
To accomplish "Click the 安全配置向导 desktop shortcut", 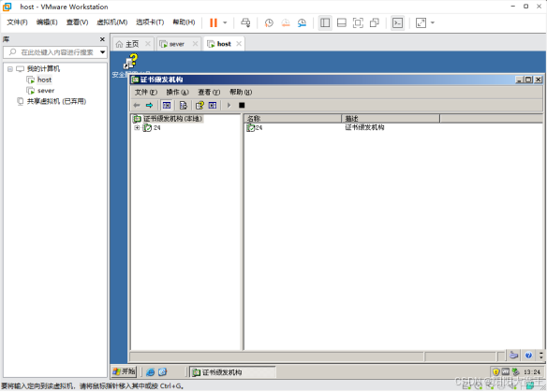I will click(x=131, y=65).
